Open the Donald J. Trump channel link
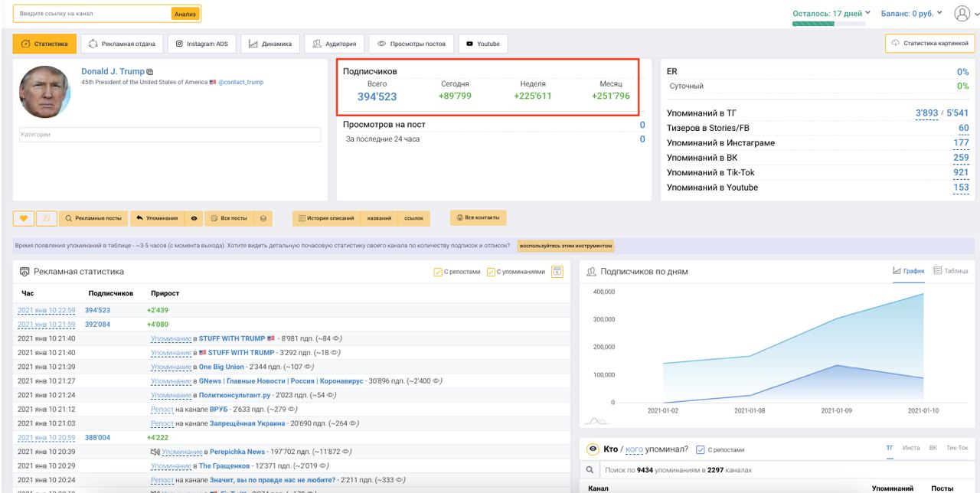The height and width of the screenshot is (493, 980). pos(113,71)
